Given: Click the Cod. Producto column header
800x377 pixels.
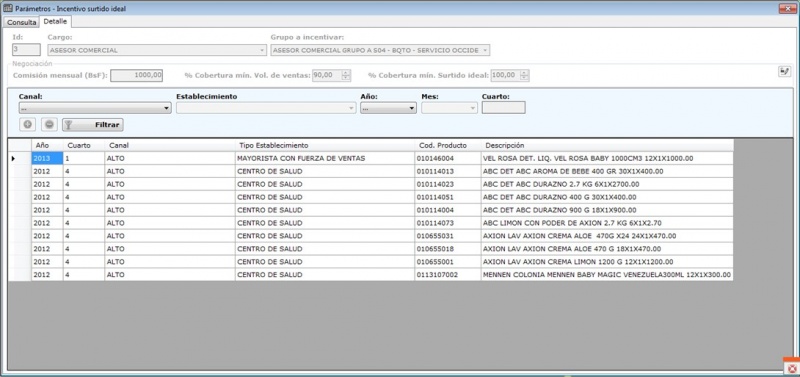Looking at the screenshot, I should coord(447,145).
